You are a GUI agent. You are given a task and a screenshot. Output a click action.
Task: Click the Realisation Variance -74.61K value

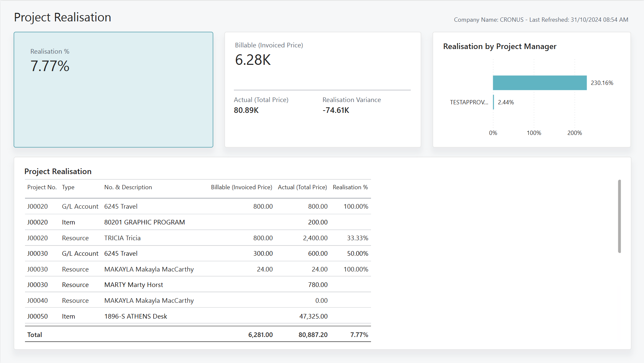336,110
